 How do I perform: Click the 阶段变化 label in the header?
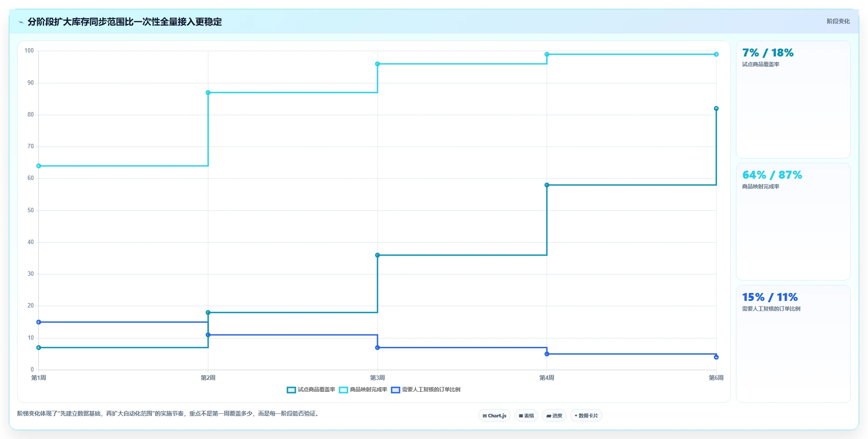click(838, 21)
